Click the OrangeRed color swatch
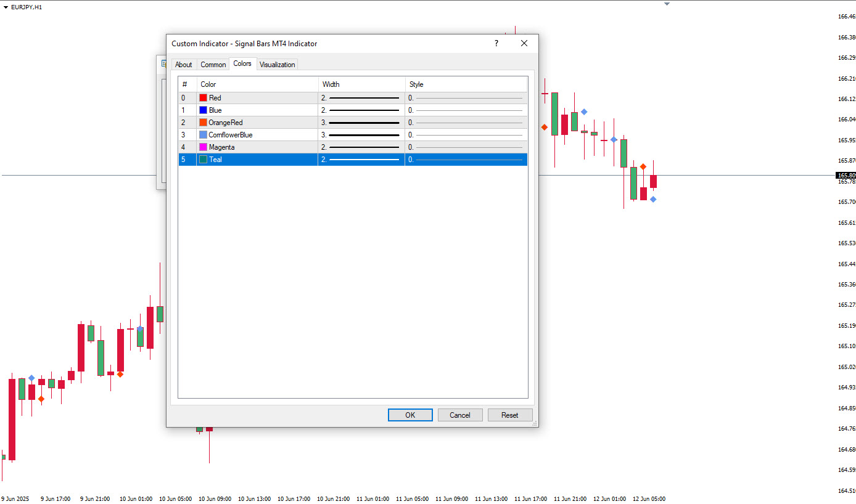The height and width of the screenshot is (504, 856). pyautogui.click(x=203, y=123)
